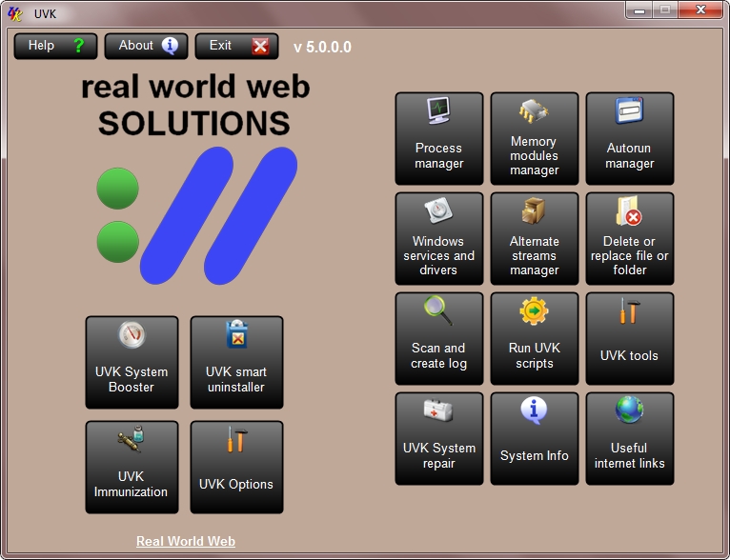Click the Help button
Screen dimensions: 730x560
tap(55, 46)
